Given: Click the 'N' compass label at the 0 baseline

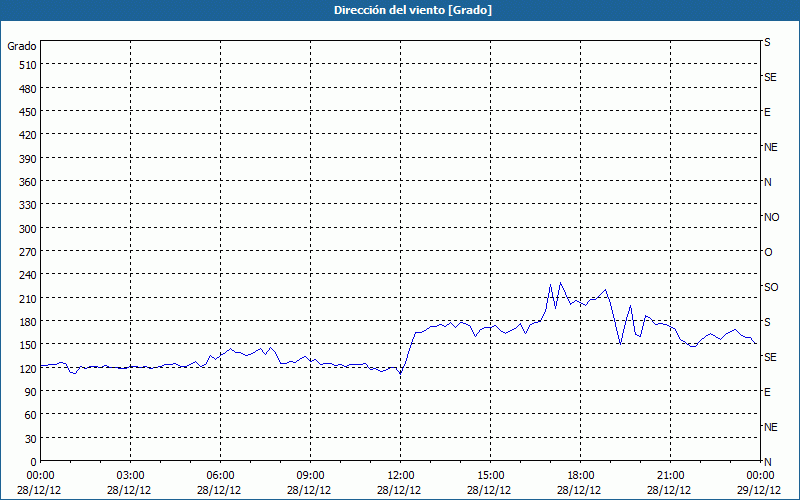Looking at the screenshot, I should [x=768, y=462].
